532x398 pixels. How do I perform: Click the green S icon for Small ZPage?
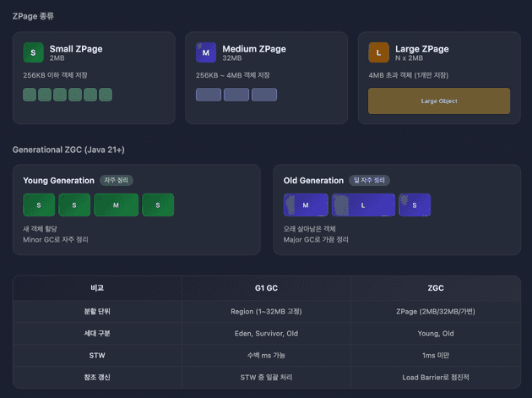(34, 53)
